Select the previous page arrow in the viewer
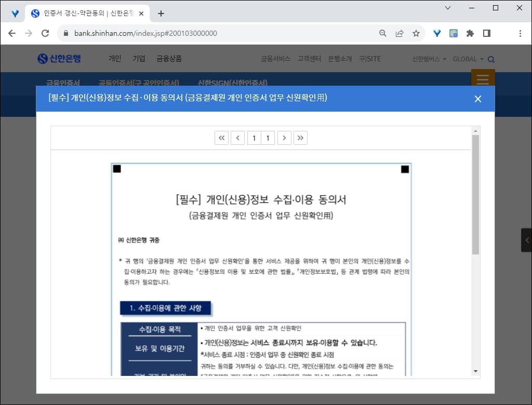This screenshot has width=532, height=405. 237,138
